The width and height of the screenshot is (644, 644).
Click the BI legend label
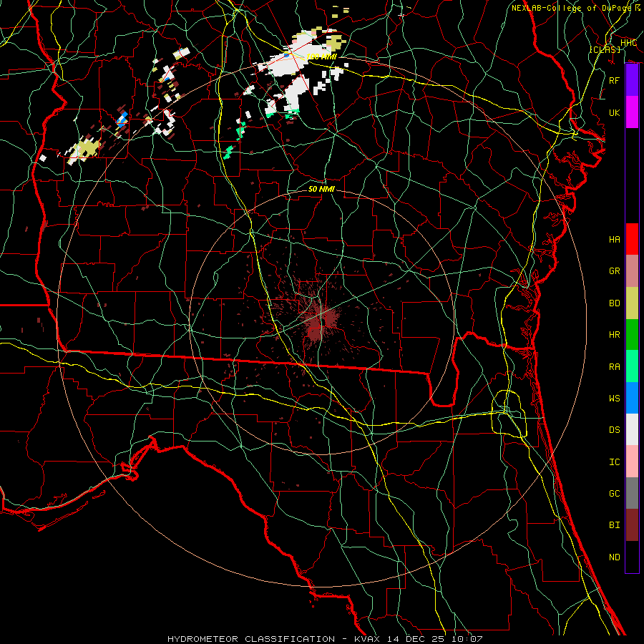coord(615,525)
